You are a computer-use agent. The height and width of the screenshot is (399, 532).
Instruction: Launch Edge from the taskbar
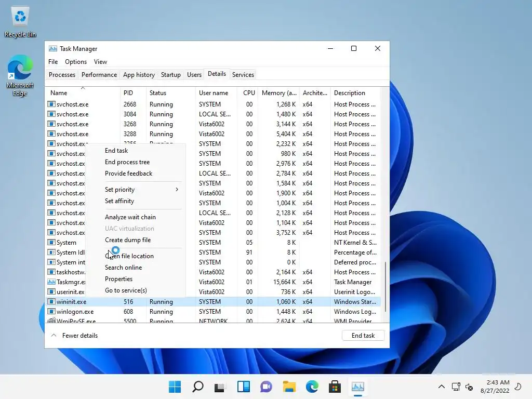pos(312,387)
